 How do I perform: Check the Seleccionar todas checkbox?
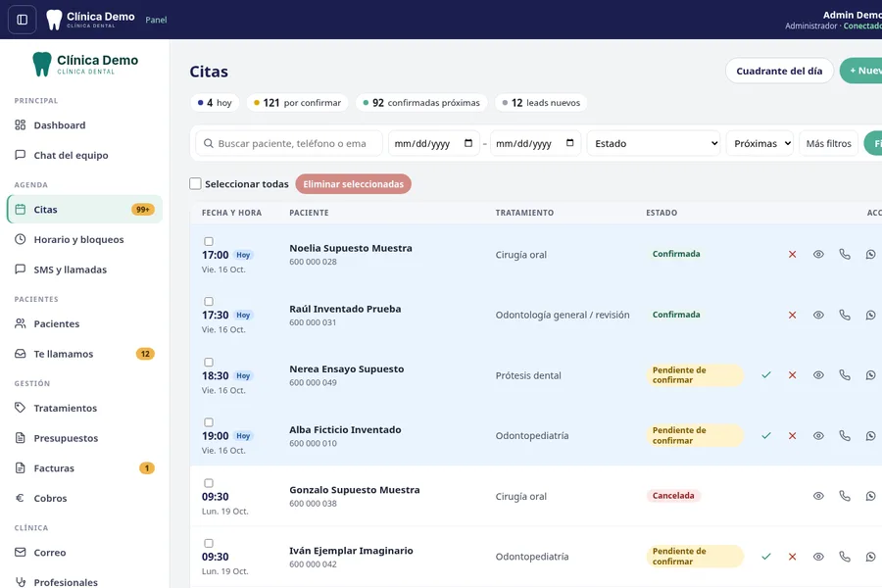click(x=195, y=184)
